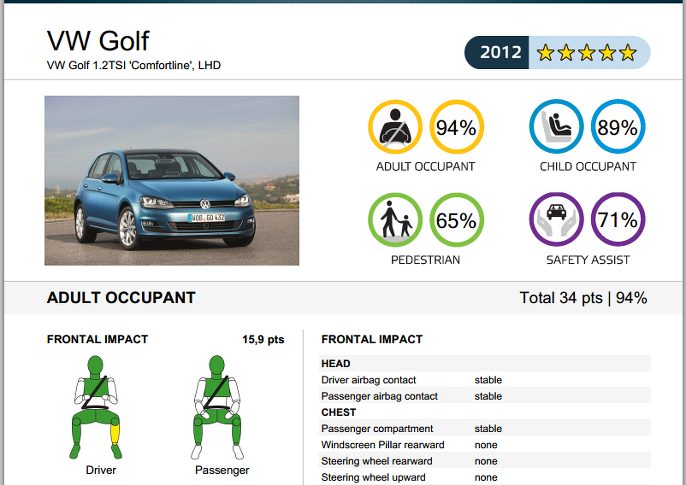Click the Passenger airbag contact row
Screen dimensions: 686x485
click(485, 396)
